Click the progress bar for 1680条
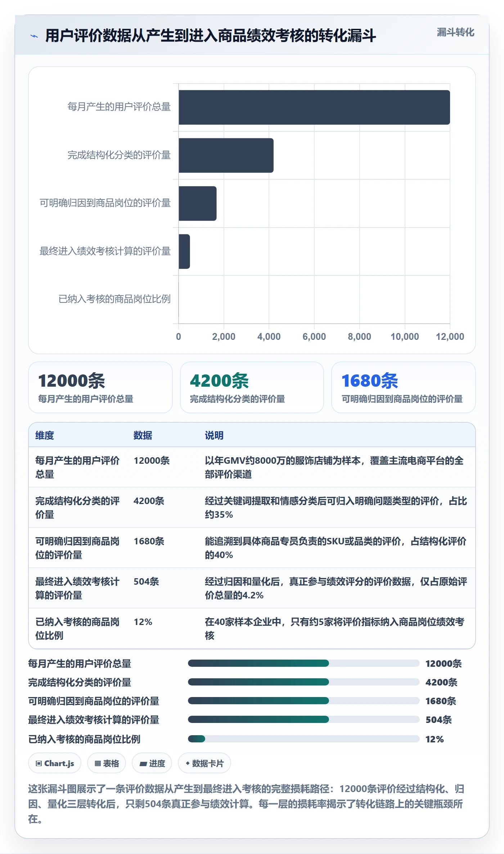The height and width of the screenshot is (854, 504). 303,701
